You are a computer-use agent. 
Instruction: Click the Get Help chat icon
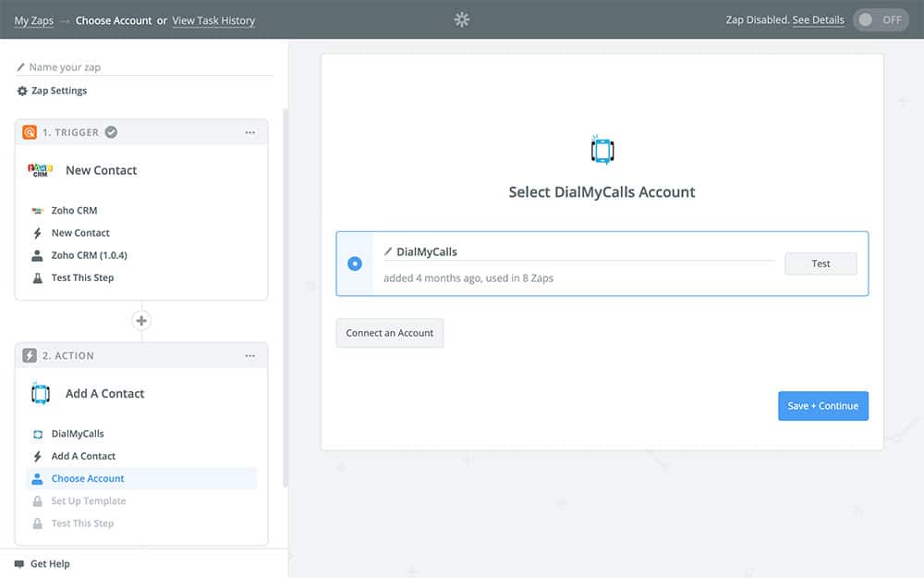pos(19,564)
